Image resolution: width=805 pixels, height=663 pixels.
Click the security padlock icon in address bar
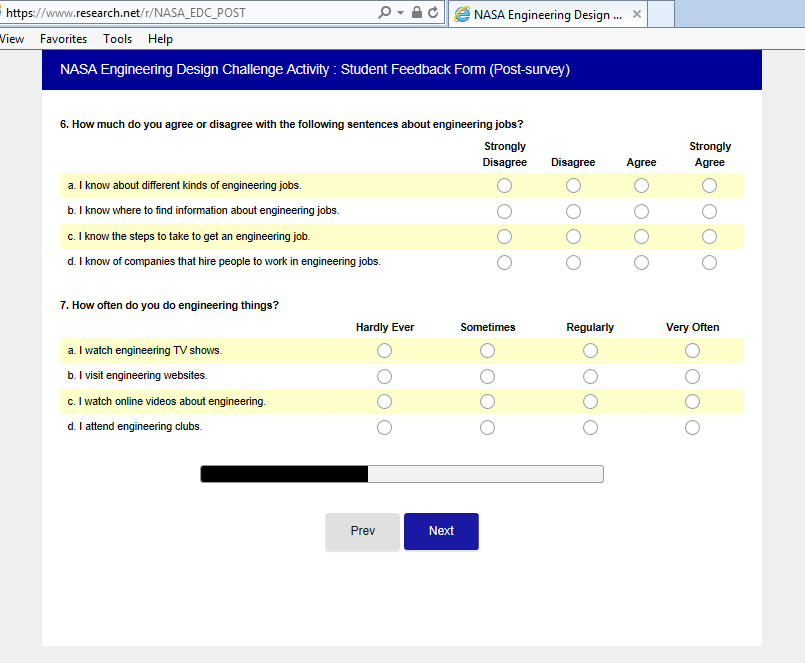tap(417, 13)
